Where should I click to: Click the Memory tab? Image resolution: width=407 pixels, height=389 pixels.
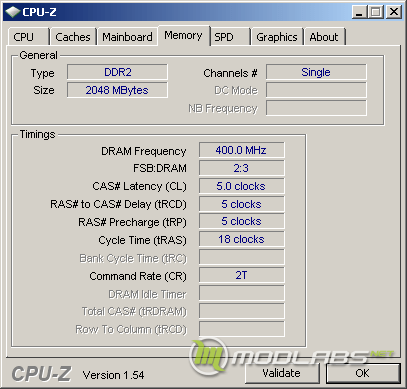184,35
